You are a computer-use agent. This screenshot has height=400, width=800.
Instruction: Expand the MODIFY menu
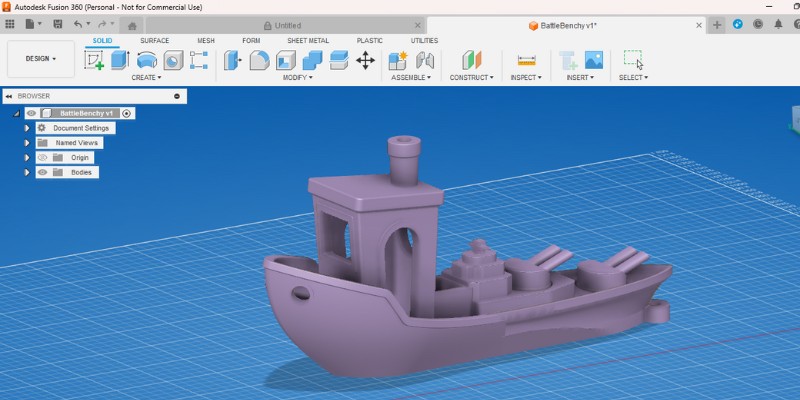[x=297, y=78]
